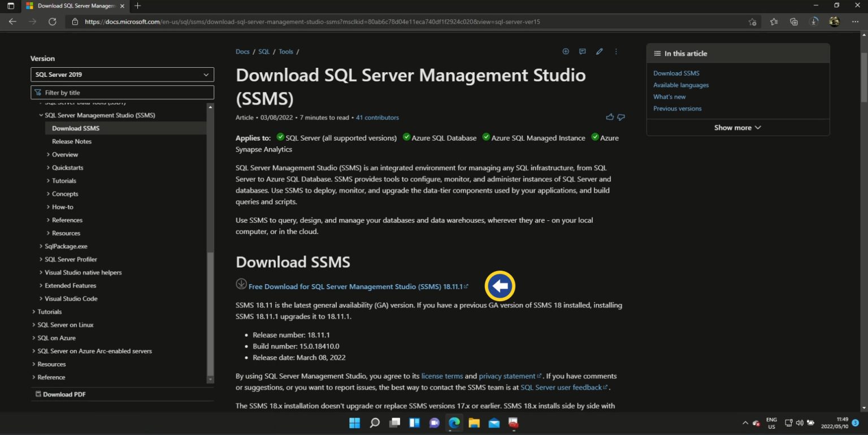Open the feedback comment icon
The width and height of the screenshot is (868, 435).
(x=582, y=51)
